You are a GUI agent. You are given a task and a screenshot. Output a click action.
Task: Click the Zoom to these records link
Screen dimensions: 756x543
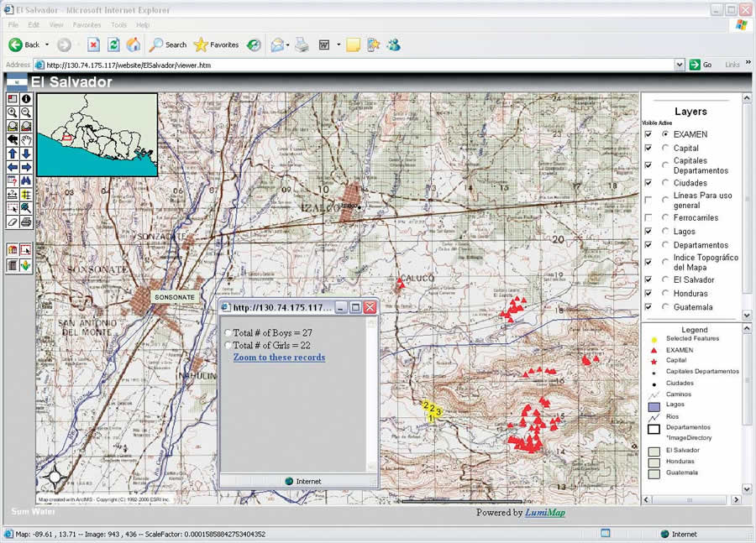[x=279, y=358]
